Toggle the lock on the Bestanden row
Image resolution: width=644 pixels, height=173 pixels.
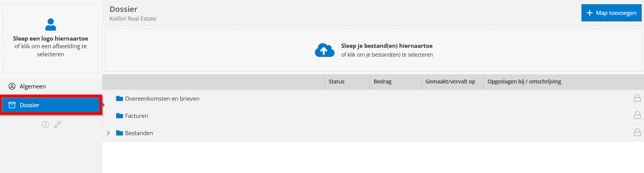click(637, 133)
